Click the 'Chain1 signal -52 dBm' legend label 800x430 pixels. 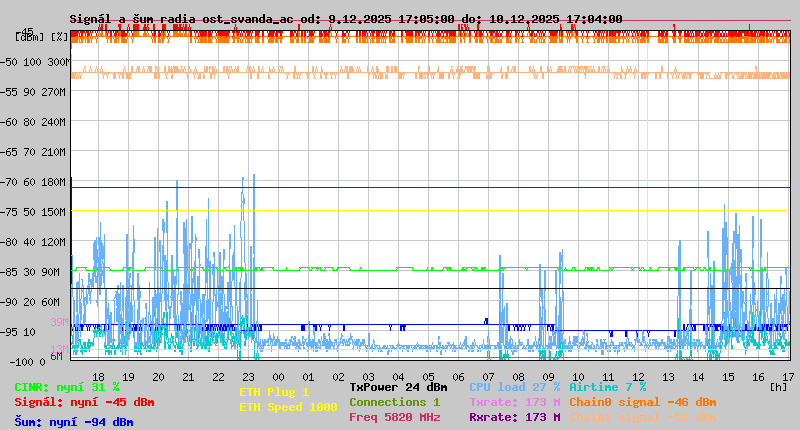point(643,417)
